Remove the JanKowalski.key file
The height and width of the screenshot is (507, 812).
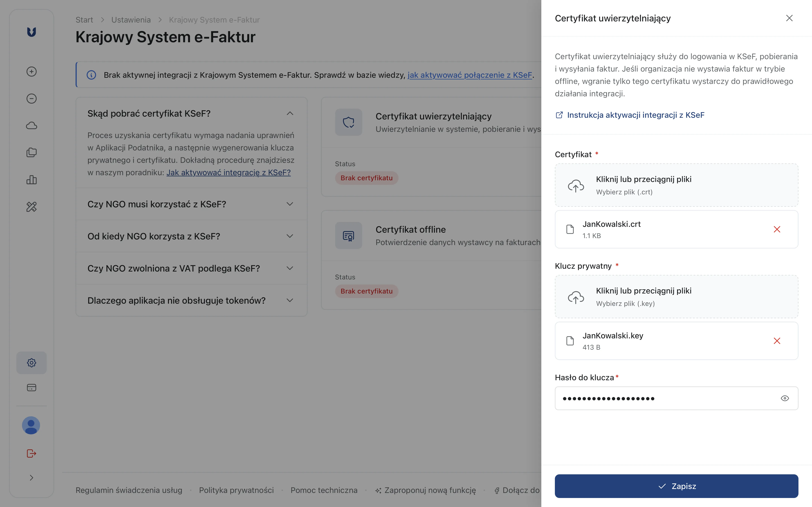pos(777,341)
